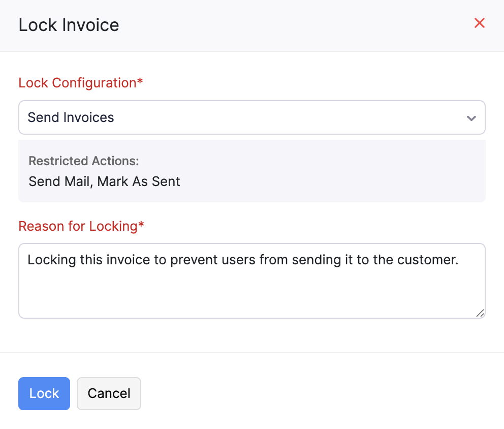Select the reason text about preventing sending
The width and height of the screenshot is (504, 429).
point(243,260)
